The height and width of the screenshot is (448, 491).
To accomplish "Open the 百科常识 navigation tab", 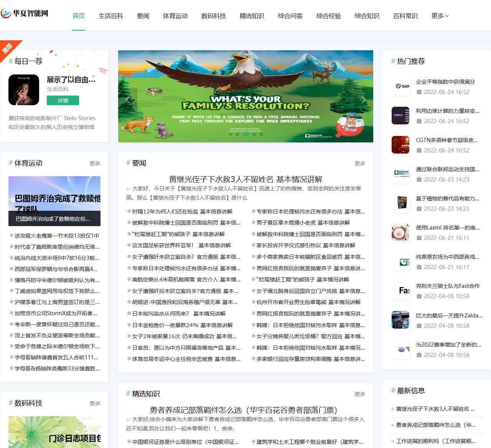I will point(405,16).
